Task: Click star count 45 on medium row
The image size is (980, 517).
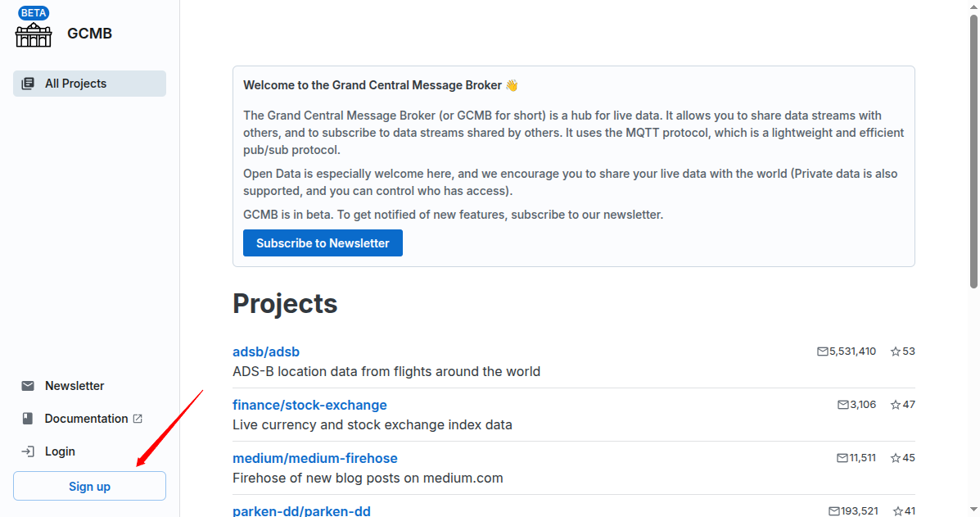Action: pos(909,458)
